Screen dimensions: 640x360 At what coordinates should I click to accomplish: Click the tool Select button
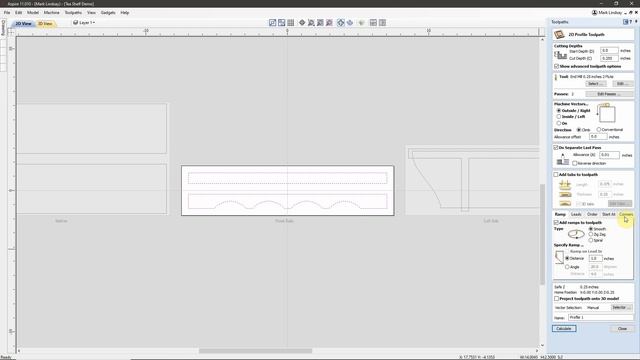click(x=596, y=84)
